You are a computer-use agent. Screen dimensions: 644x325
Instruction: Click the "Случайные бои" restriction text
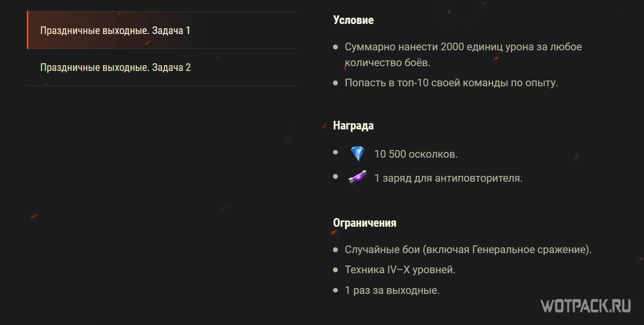468,250
